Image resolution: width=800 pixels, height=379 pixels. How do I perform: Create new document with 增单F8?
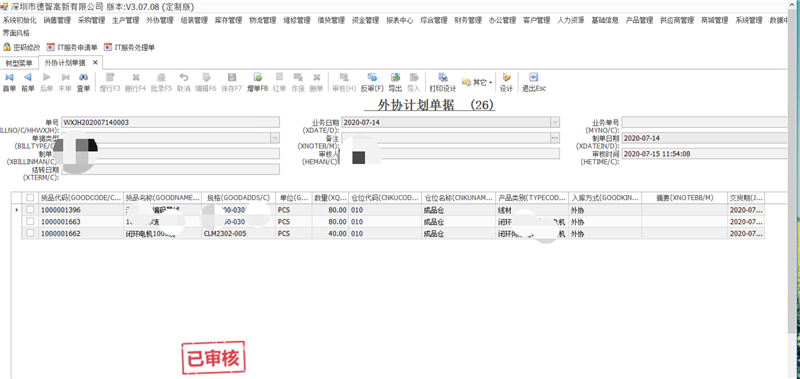point(258,82)
